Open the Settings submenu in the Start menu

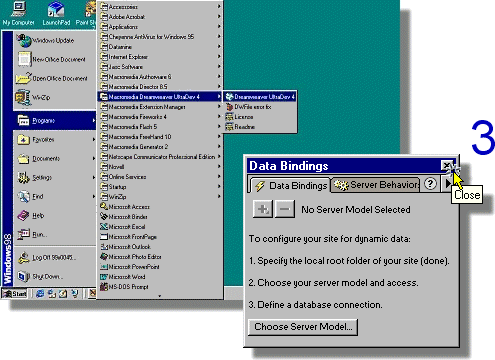[54, 178]
